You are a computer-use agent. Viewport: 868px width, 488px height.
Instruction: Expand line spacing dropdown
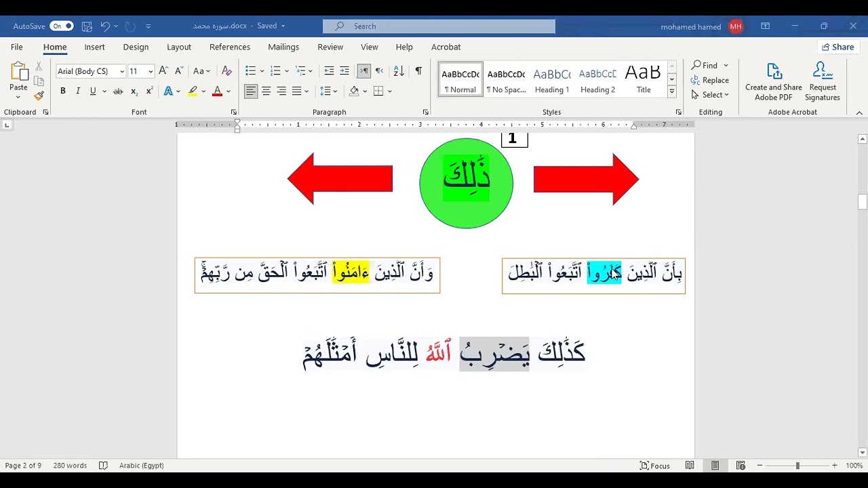[336, 91]
